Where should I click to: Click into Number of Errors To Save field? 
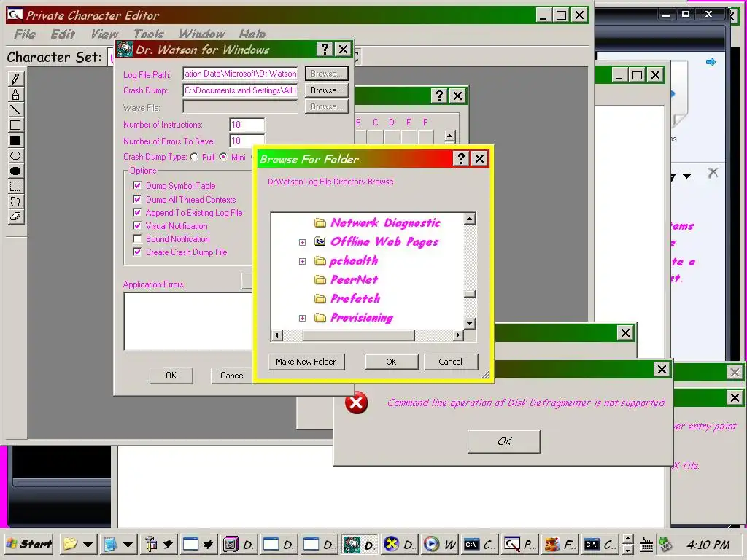coord(247,141)
